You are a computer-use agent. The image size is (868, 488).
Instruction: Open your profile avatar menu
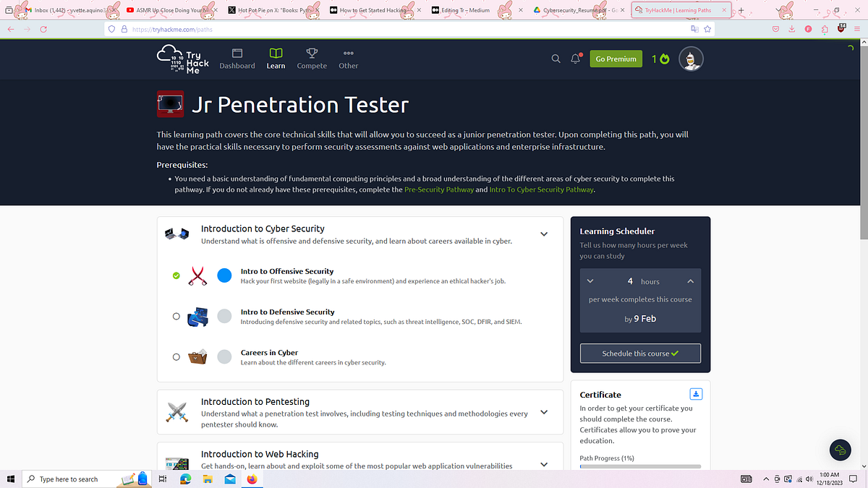(691, 59)
